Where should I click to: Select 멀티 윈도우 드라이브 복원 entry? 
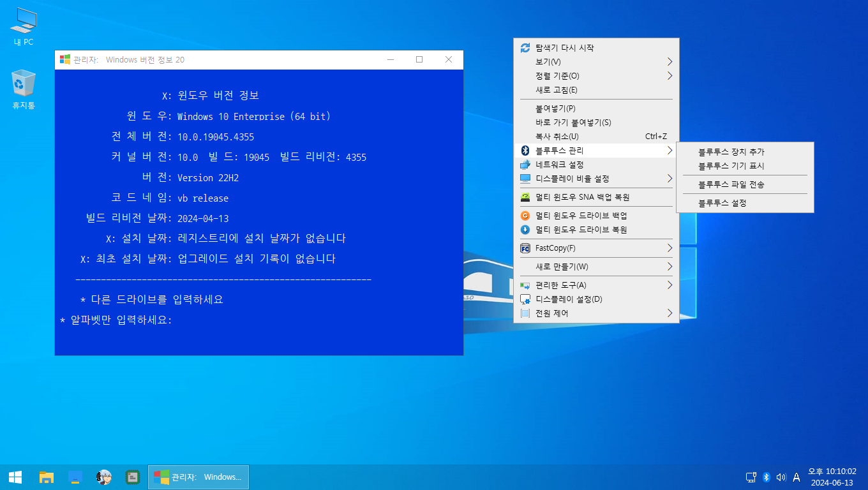tap(596, 230)
